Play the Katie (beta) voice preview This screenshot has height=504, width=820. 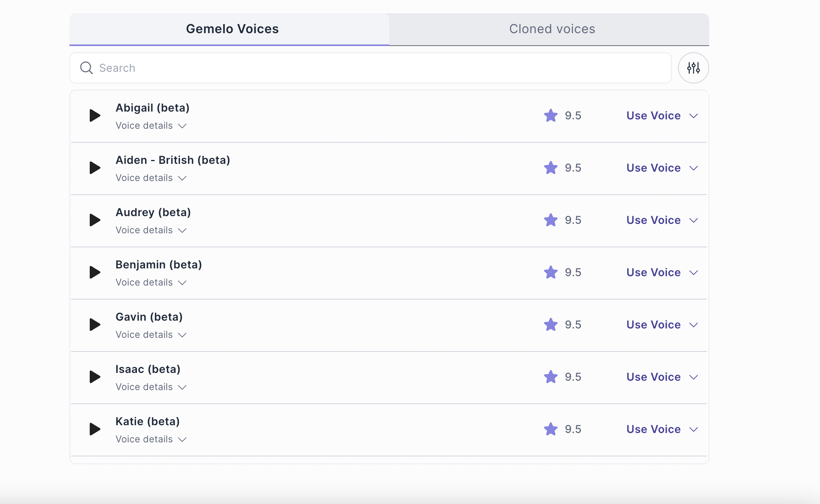pos(95,429)
